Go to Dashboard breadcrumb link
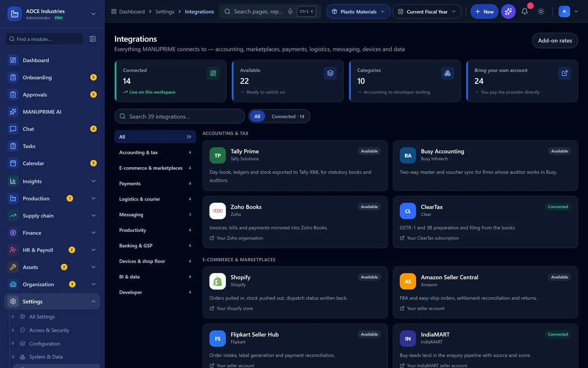Screen dimensions: 588x368 [x=128, y=11]
